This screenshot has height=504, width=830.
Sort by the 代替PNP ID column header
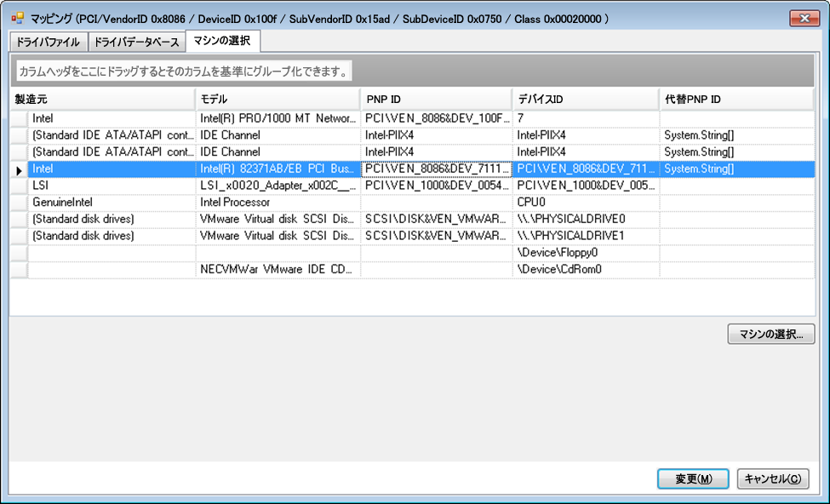click(736, 100)
